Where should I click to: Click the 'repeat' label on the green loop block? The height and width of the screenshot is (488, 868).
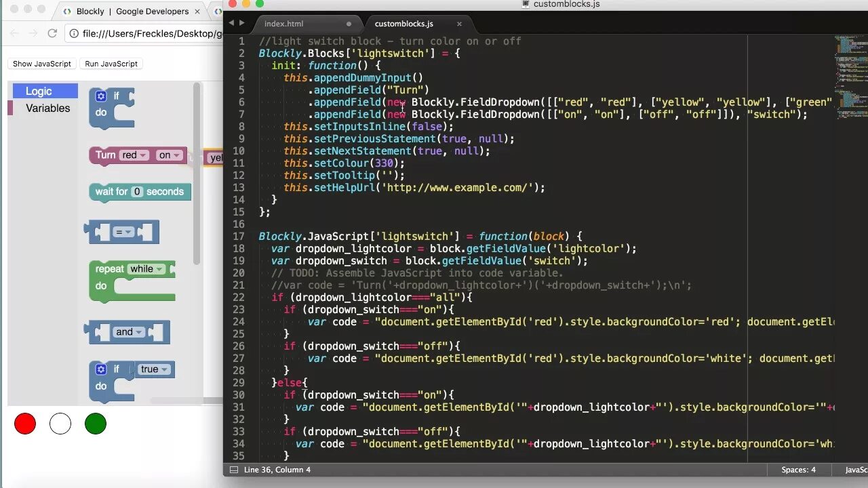pyautogui.click(x=110, y=269)
